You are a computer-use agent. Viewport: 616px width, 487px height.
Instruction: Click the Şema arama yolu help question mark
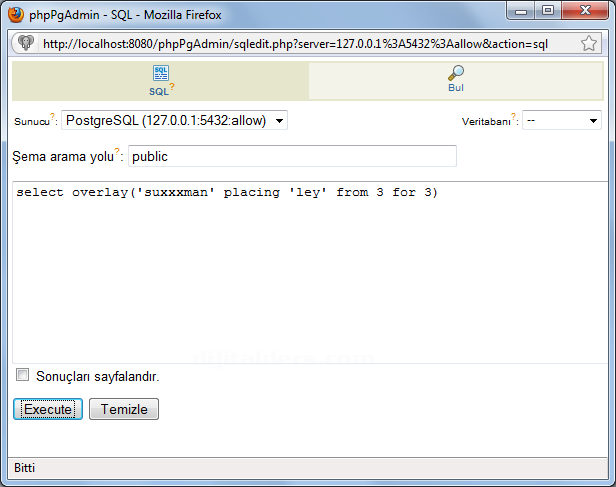117,151
